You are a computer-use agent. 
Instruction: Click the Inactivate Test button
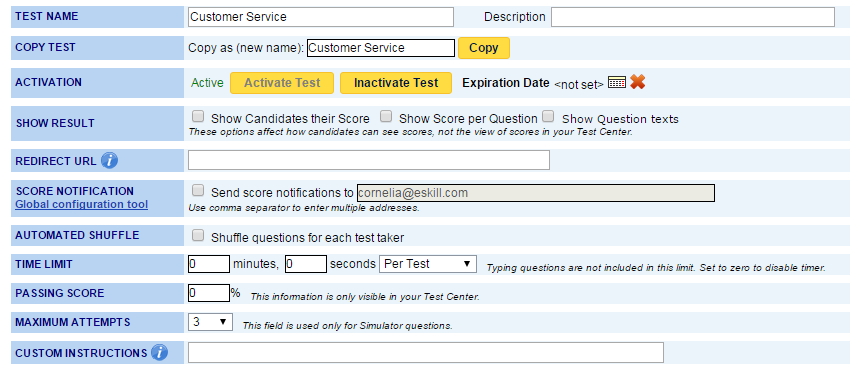[x=396, y=83]
